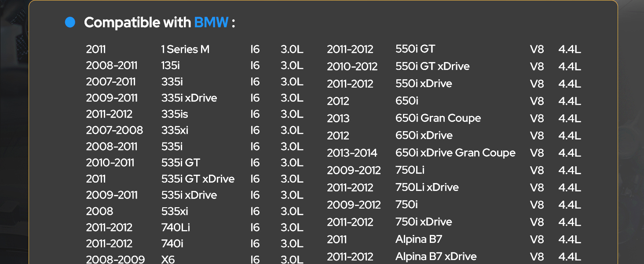This screenshot has height=264, width=644.
Task: Select the "2013-2014" year range
Action: 352,153
